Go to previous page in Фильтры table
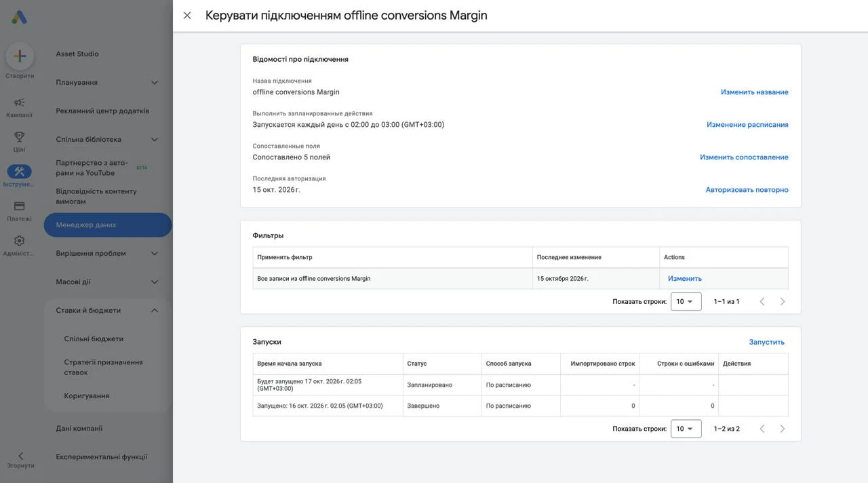The image size is (868, 483). [762, 301]
